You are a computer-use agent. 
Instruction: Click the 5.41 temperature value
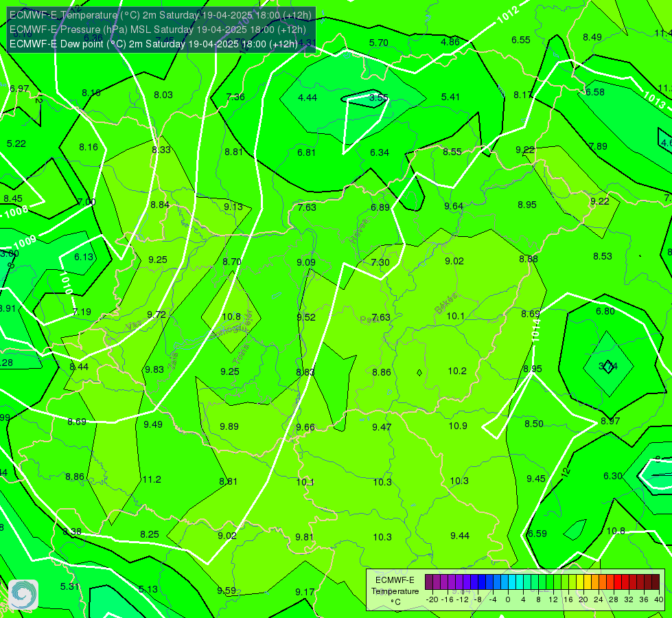(450, 97)
